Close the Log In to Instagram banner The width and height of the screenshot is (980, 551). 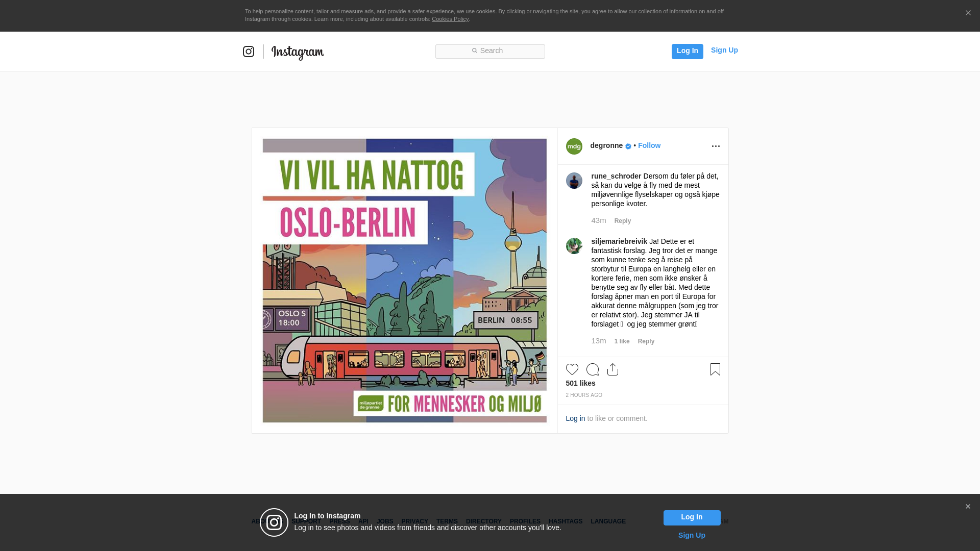click(x=968, y=507)
